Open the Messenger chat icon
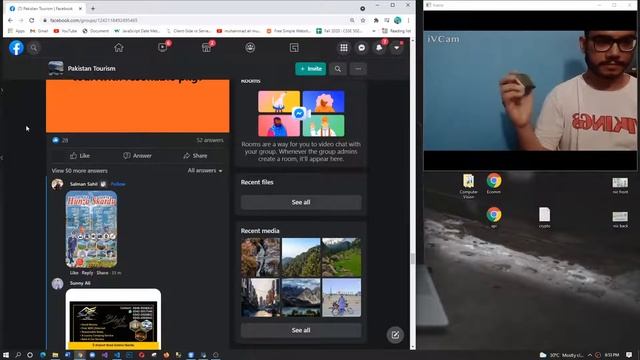The width and height of the screenshot is (640, 360). 362,48
